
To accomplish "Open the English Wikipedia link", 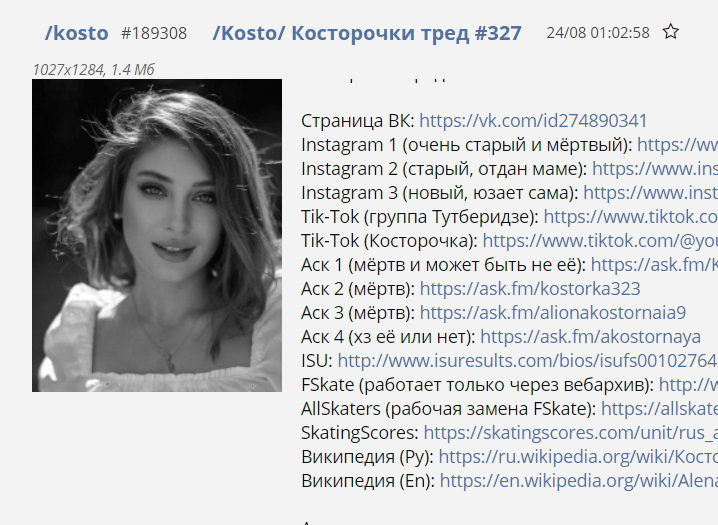I will pyautogui.click(x=579, y=481).
